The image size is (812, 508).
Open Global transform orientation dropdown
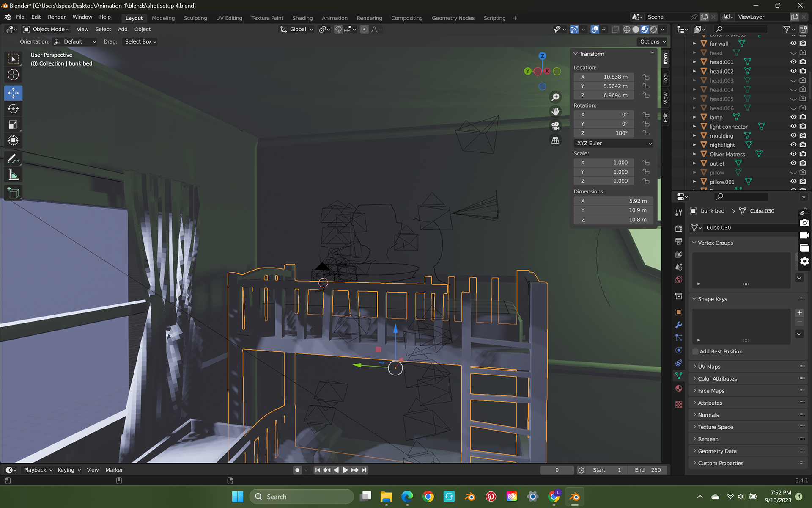coord(296,29)
